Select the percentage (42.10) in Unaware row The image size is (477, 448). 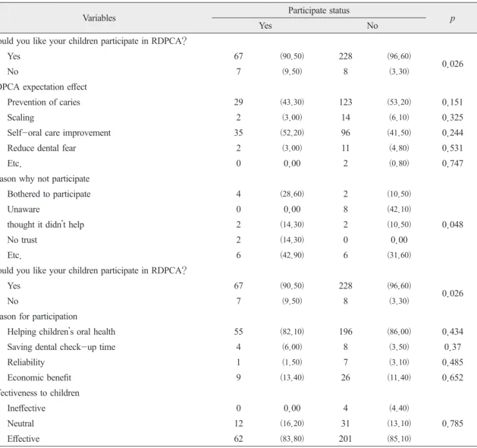399,209
